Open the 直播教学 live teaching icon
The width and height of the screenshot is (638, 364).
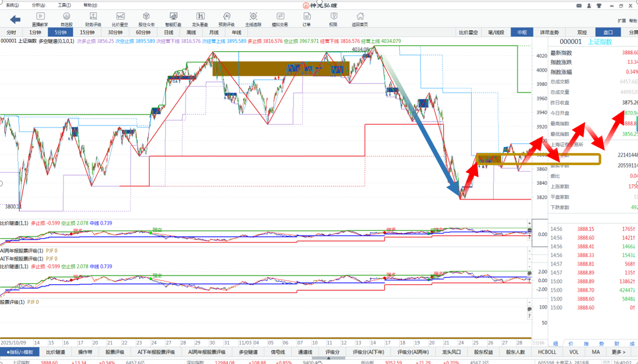40,19
